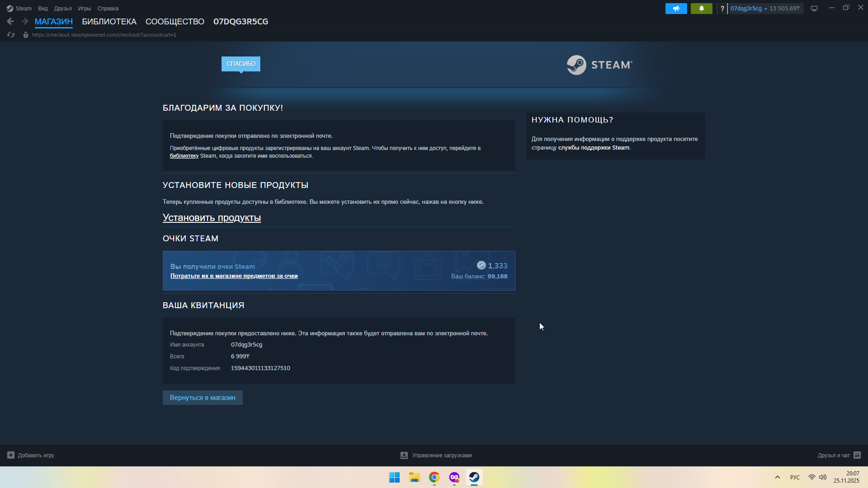Click the Steam logo in header
The height and width of the screenshot is (488, 868).
(x=599, y=65)
